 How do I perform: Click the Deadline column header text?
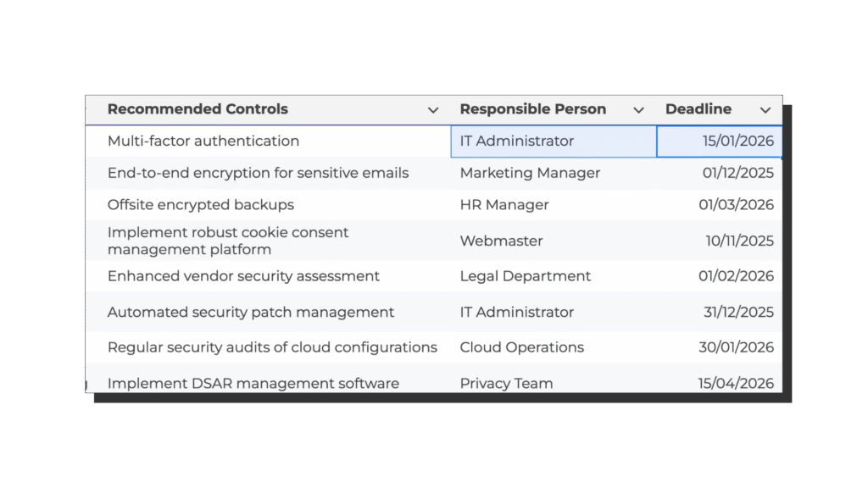coord(698,109)
